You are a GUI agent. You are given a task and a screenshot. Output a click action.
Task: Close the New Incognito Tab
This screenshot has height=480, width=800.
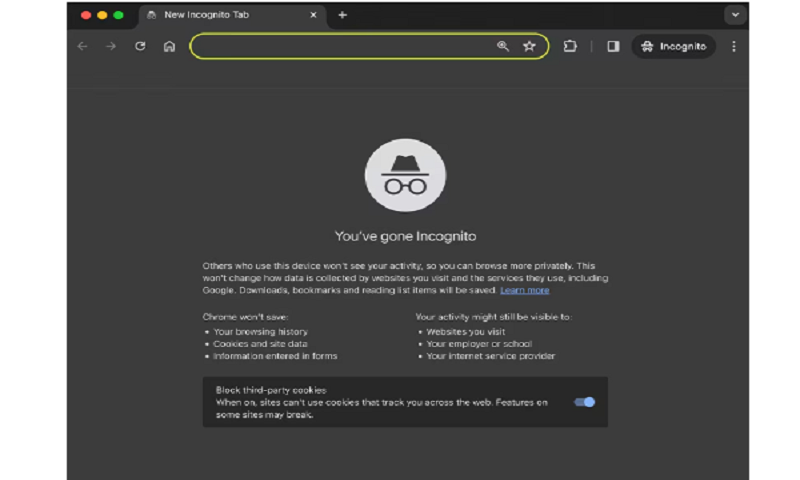point(313,15)
